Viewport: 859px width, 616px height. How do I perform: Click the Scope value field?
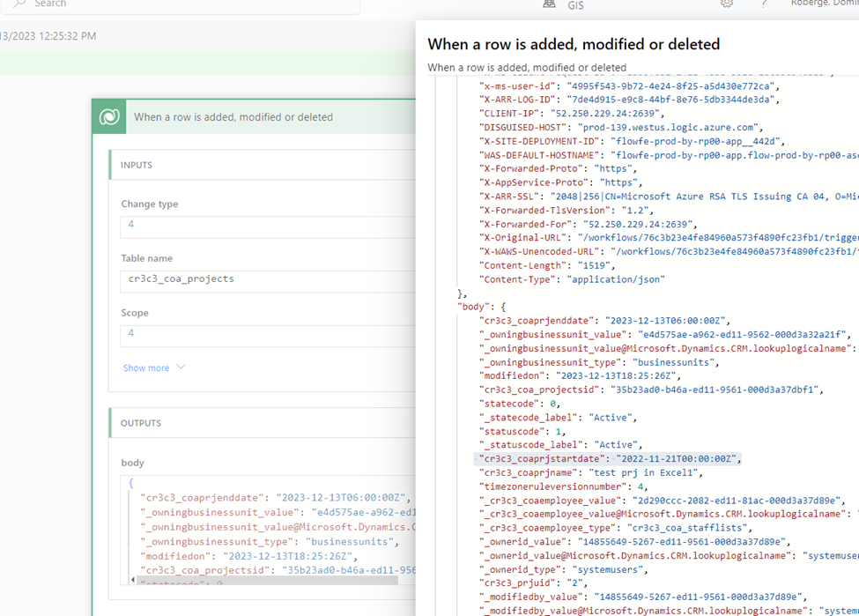(x=267, y=336)
